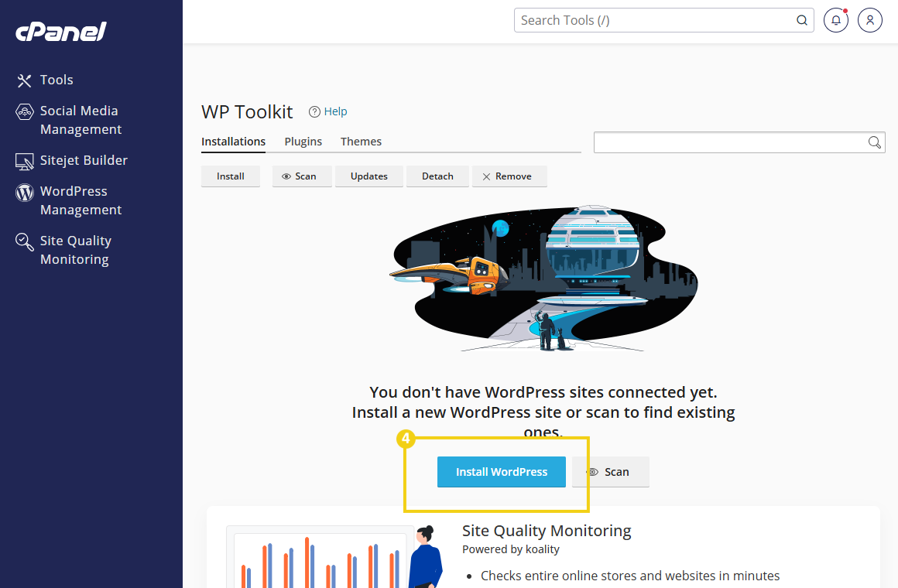Click the Updates toolbar button
This screenshot has width=898, height=588.
368,176
